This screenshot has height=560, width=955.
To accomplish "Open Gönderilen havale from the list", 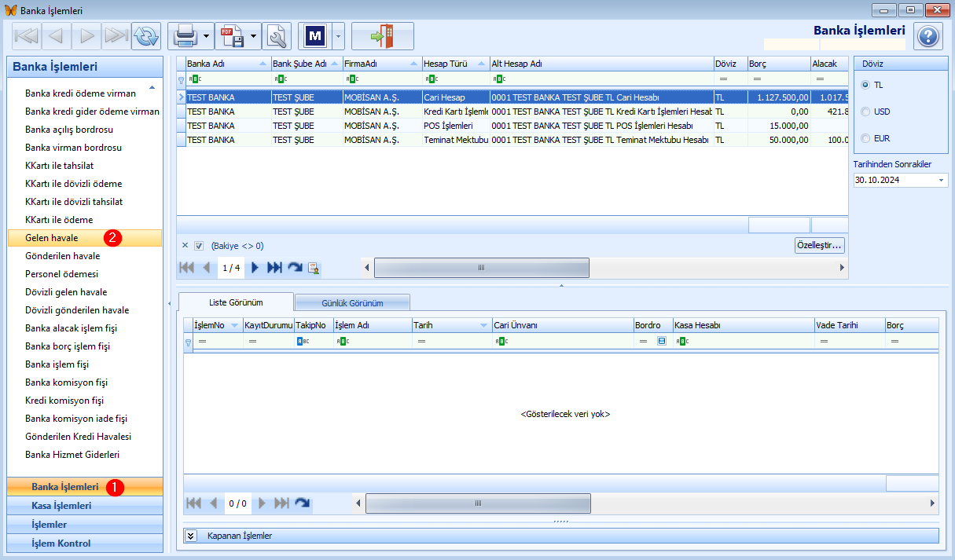I will (x=85, y=256).
